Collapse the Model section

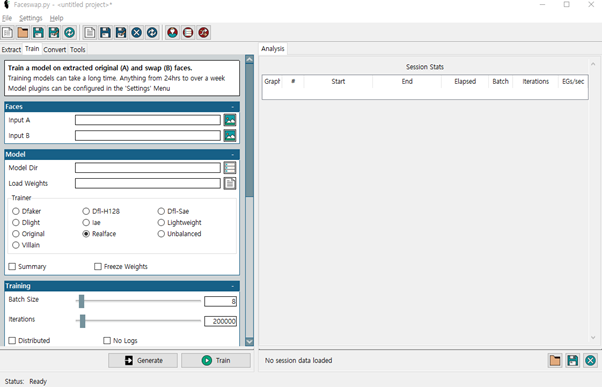click(233, 154)
